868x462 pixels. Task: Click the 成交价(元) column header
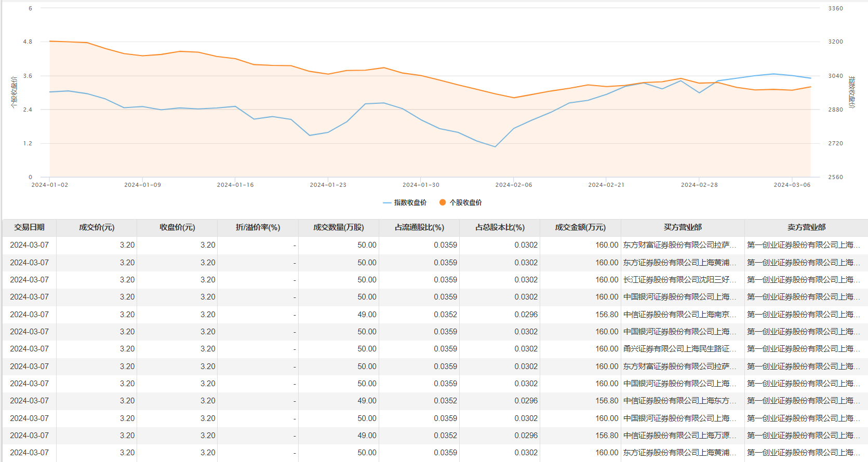pyautogui.click(x=97, y=227)
